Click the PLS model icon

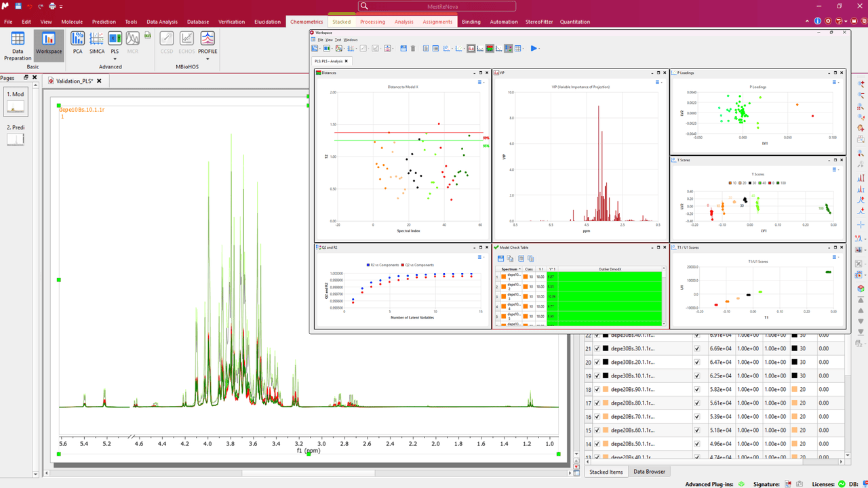[x=115, y=38]
